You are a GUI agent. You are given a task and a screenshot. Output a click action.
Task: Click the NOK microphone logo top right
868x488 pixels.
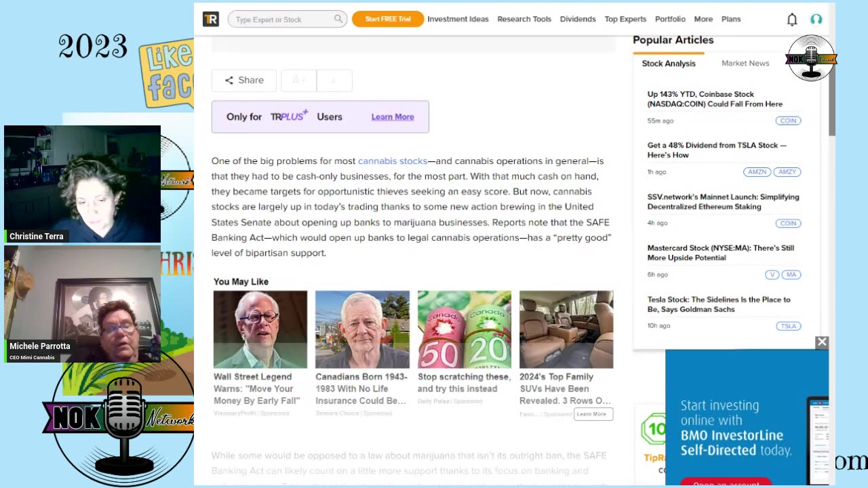click(811, 58)
